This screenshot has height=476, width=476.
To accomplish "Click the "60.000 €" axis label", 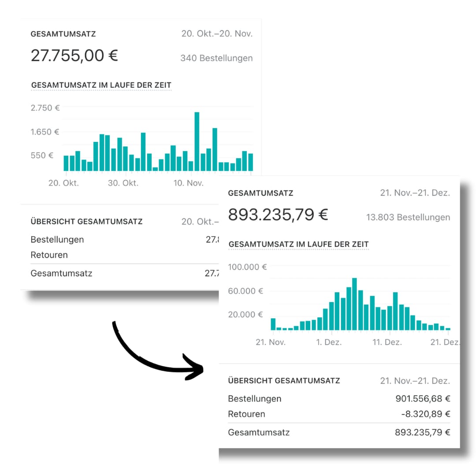I will (x=245, y=291).
